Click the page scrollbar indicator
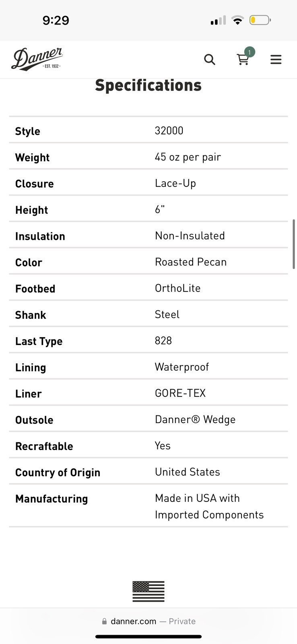The height and width of the screenshot is (644, 297). point(294,244)
